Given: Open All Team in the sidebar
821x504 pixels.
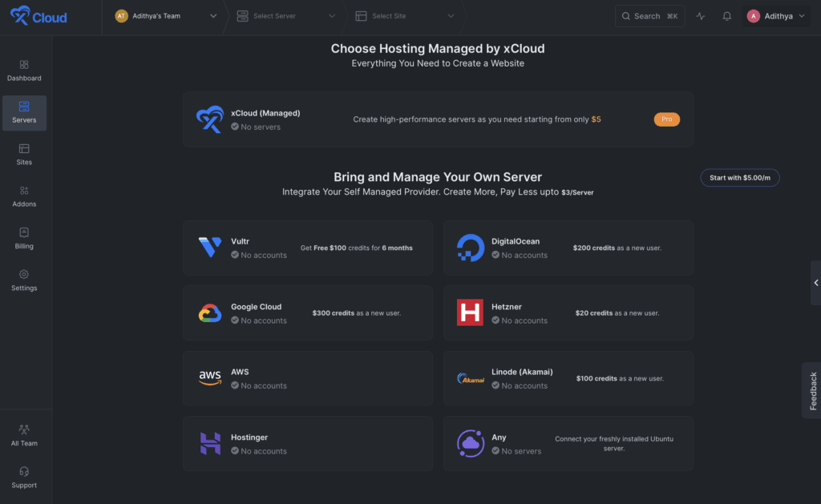Looking at the screenshot, I should pos(24,435).
